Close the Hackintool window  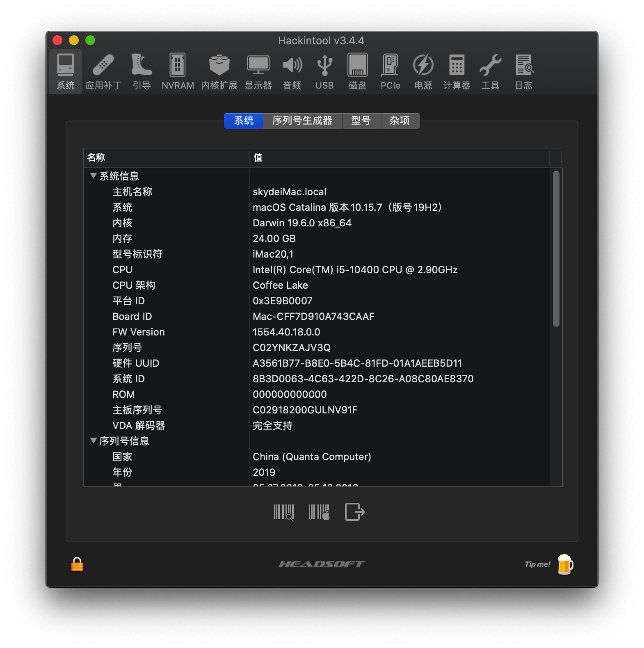(x=57, y=40)
